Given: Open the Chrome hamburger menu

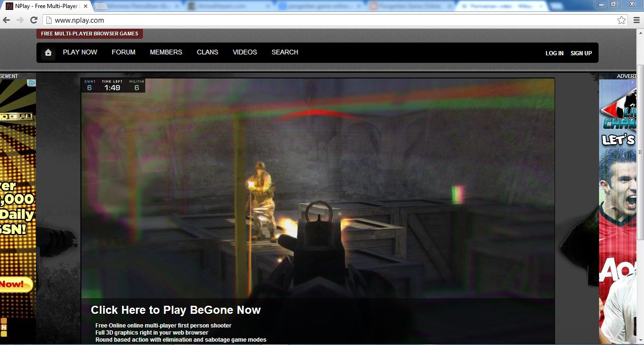Looking at the screenshot, I should (636, 20).
